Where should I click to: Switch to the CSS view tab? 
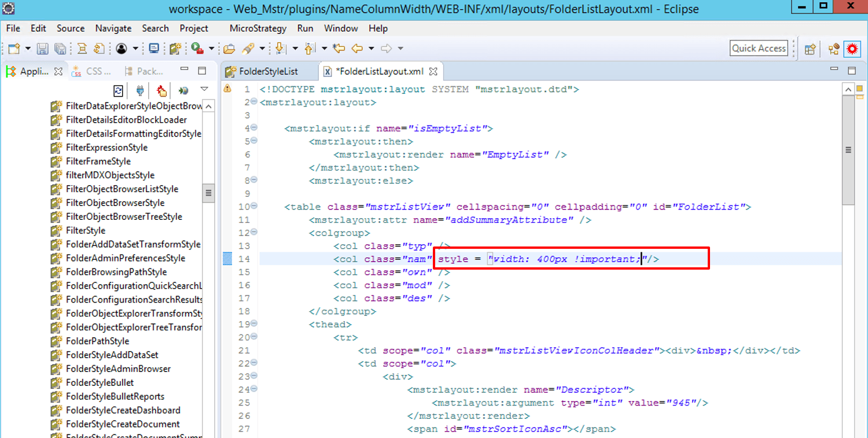click(93, 71)
